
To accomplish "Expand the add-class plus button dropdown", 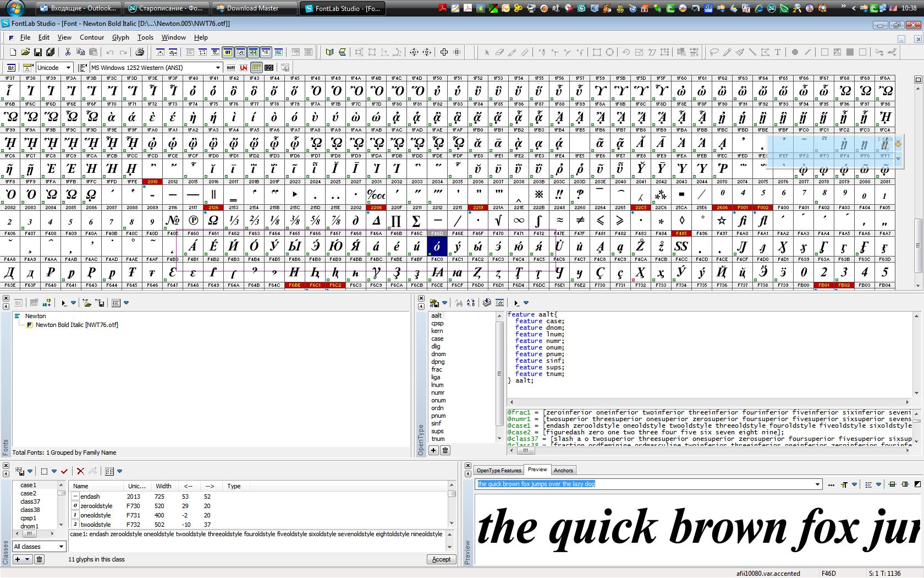I will click(27, 559).
